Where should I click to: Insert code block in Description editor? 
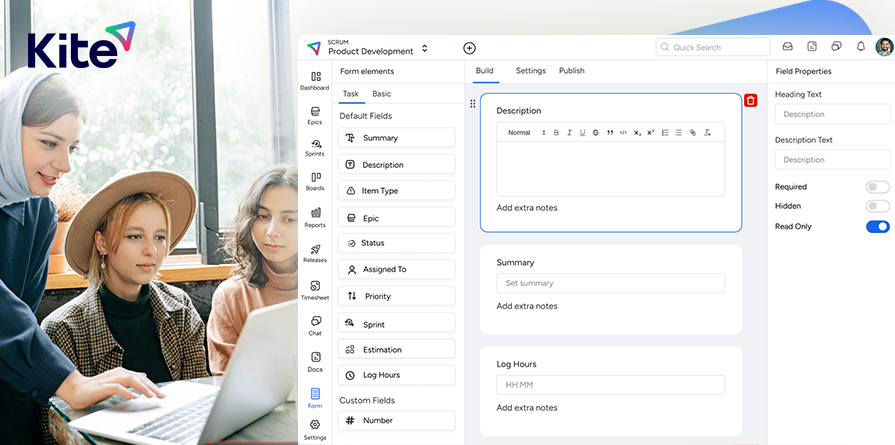tap(623, 132)
